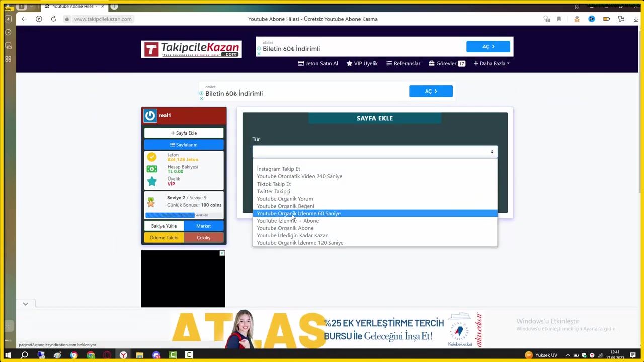Select the Youtube Abone Hilesi browser tab
Screen dimensions: 644x362
(74, 7)
